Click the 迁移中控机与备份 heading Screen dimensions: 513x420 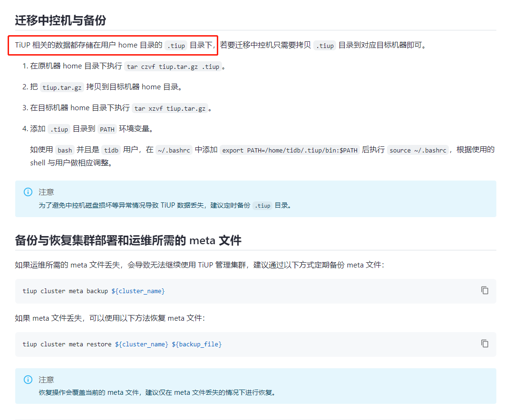[x=60, y=20]
